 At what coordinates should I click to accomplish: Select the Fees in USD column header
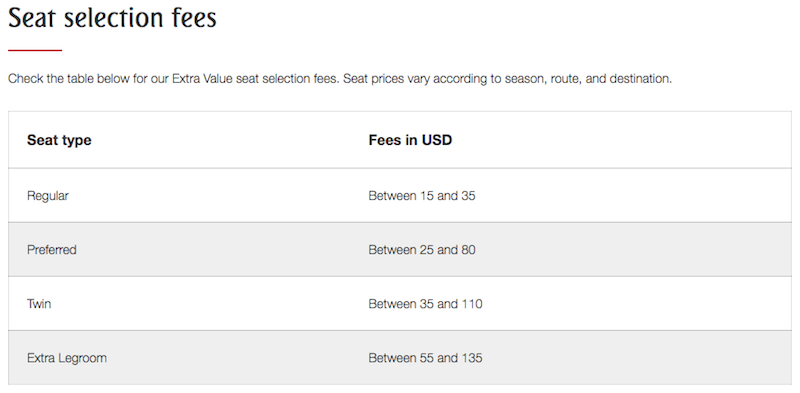click(410, 140)
